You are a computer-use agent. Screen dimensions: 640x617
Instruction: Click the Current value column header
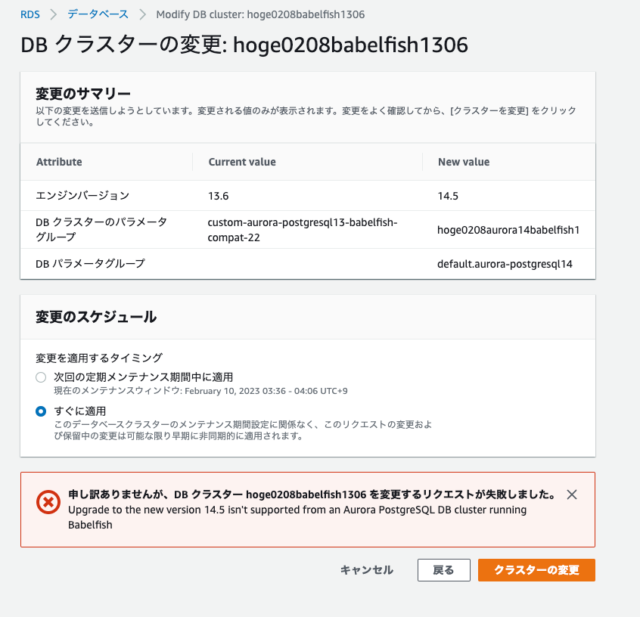tap(242, 162)
